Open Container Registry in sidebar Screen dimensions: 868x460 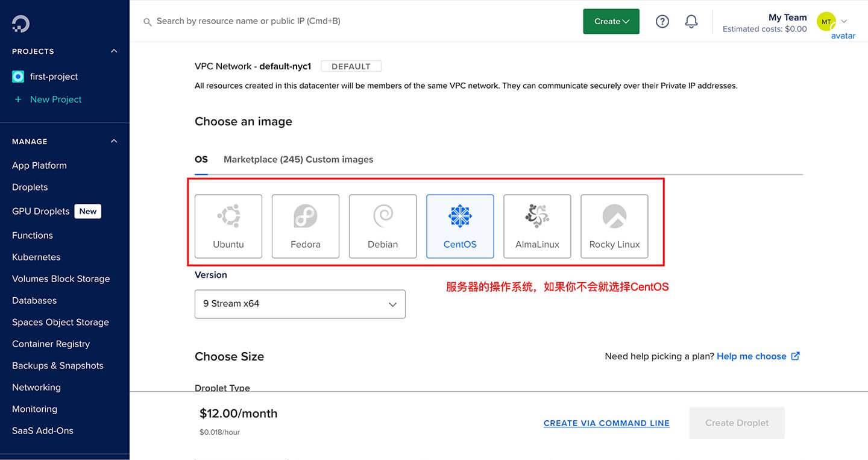(51, 344)
